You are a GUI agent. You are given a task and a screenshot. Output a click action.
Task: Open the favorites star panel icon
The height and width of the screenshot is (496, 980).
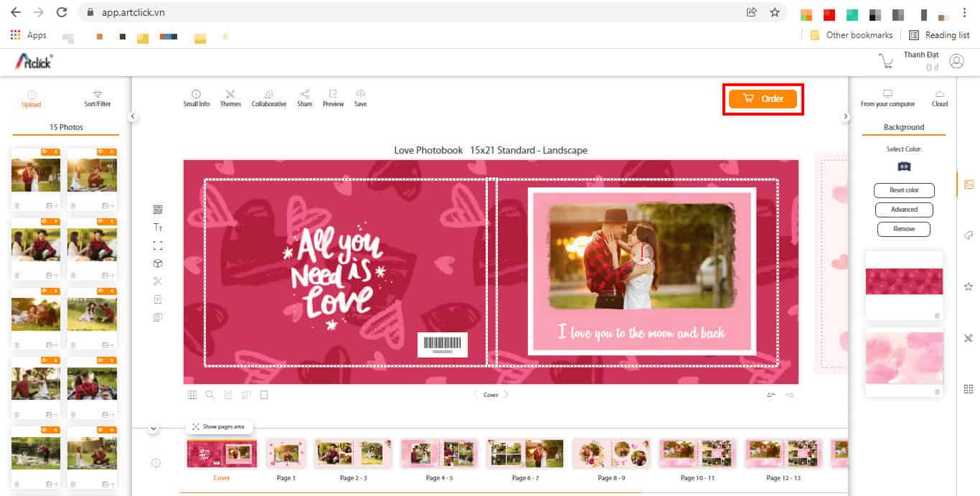969,286
